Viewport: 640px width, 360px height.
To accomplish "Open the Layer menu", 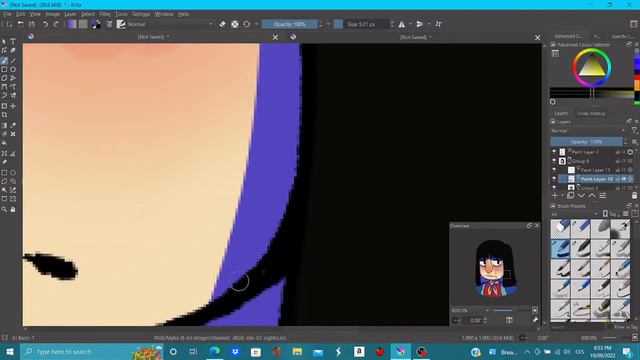I will click(x=70, y=14).
